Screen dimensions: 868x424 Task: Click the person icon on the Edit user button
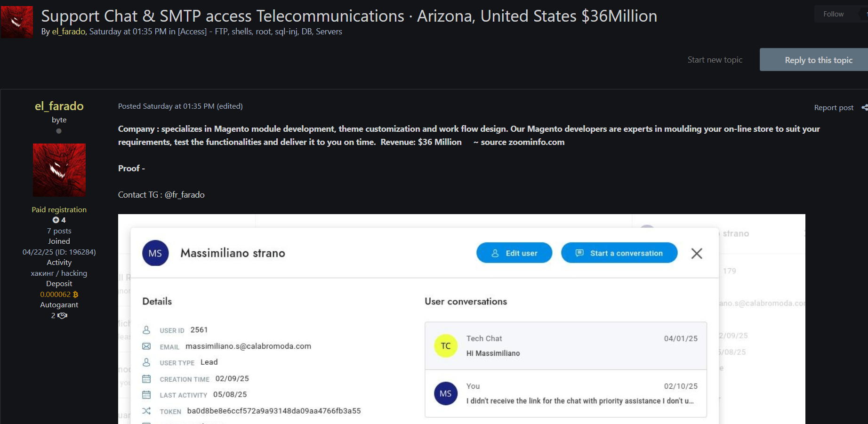click(494, 253)
